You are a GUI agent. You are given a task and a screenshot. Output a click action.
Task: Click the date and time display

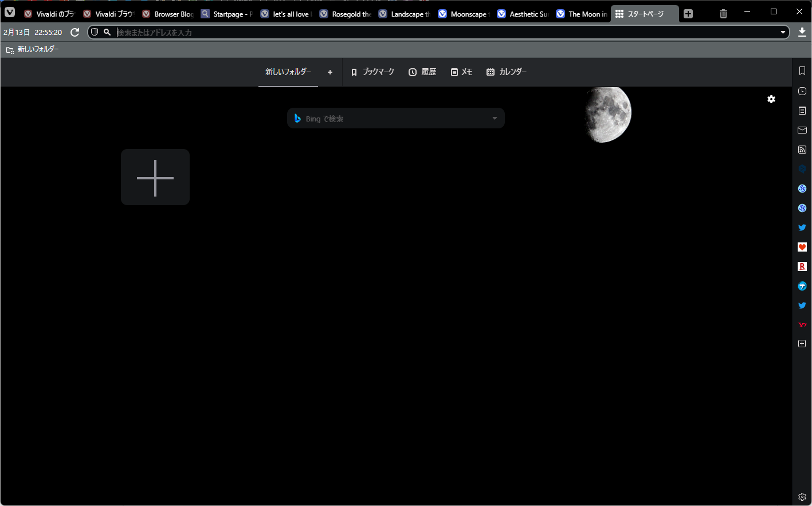tap(33, 33)
